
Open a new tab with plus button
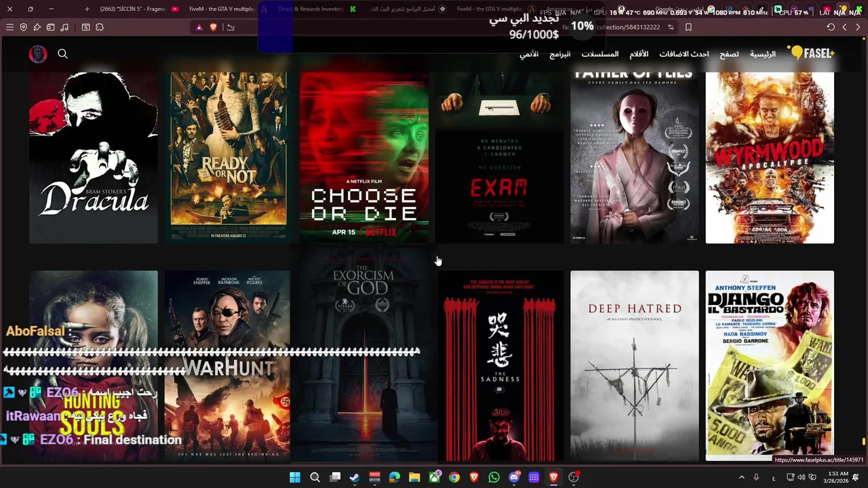tap(87, 9)
